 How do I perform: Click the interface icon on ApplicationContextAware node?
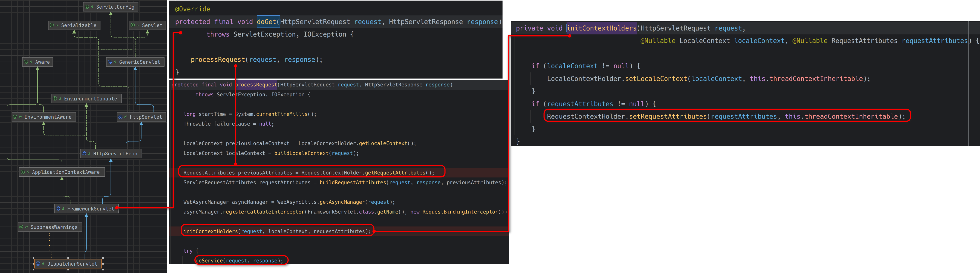coord(23,172)
